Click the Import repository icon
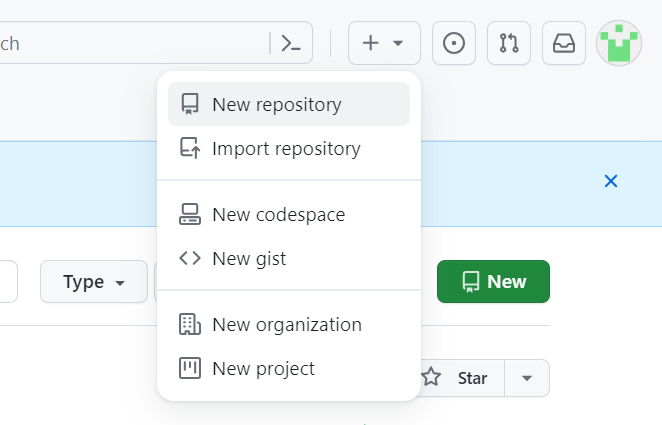This screenshot has height=425, width=662. [x=190, y=149]
